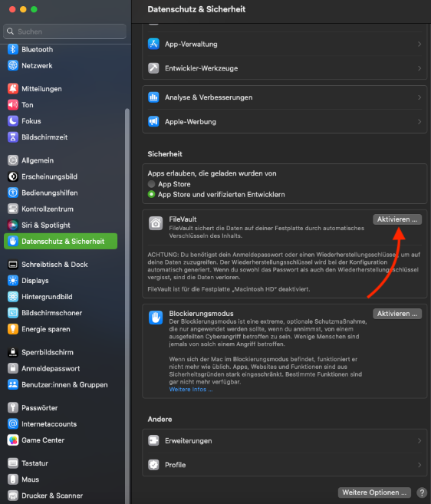Activate FileVault with Aktivieren button
The height and width of the screenshot is (504, 431).
click(x=397, y=219)
